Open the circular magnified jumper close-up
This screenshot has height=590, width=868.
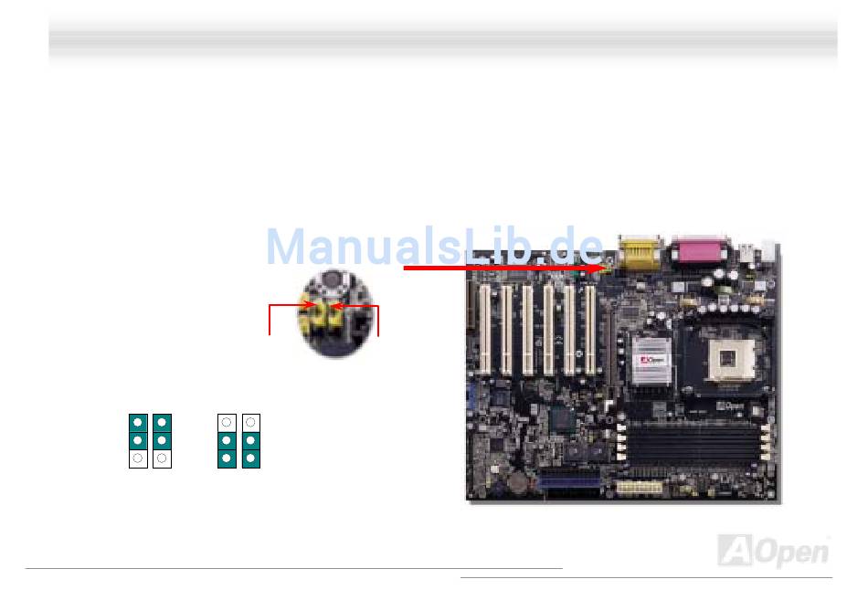click(335, 313)
